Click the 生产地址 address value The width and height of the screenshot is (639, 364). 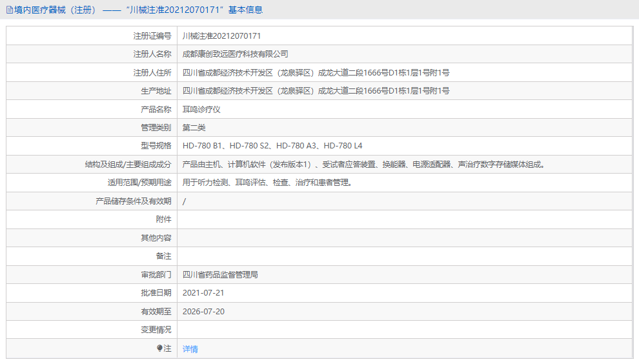pos(316,91)
